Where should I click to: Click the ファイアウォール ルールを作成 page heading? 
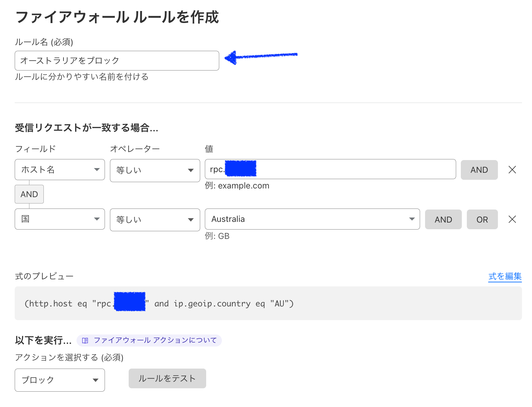click(x=117, y=17)
